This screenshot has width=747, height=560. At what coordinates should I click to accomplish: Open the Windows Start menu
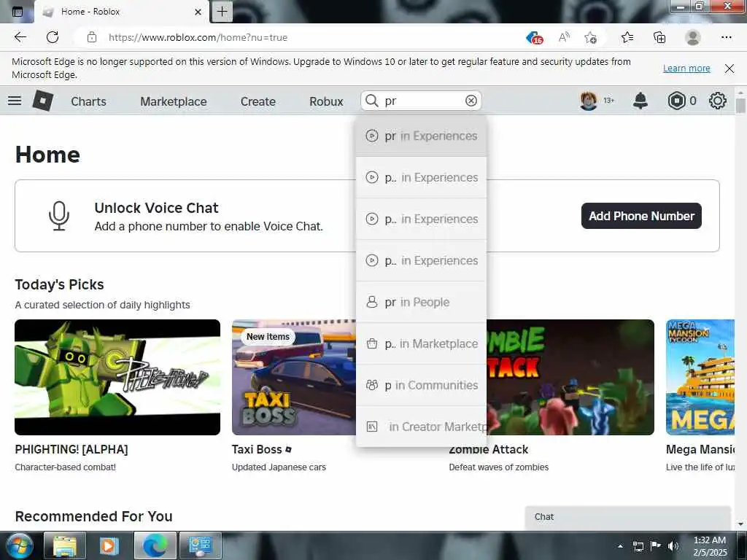tap(19, 545)
